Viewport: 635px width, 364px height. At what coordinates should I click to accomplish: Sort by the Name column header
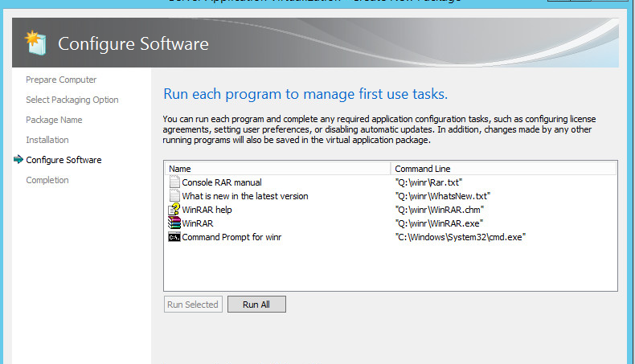point(278,169)
